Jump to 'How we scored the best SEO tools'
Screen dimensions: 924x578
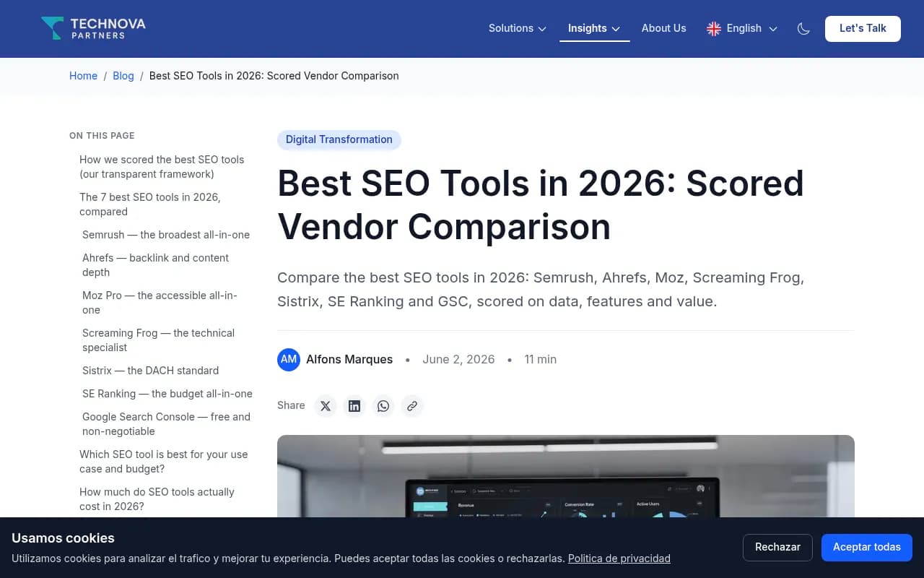click(162, 167)
